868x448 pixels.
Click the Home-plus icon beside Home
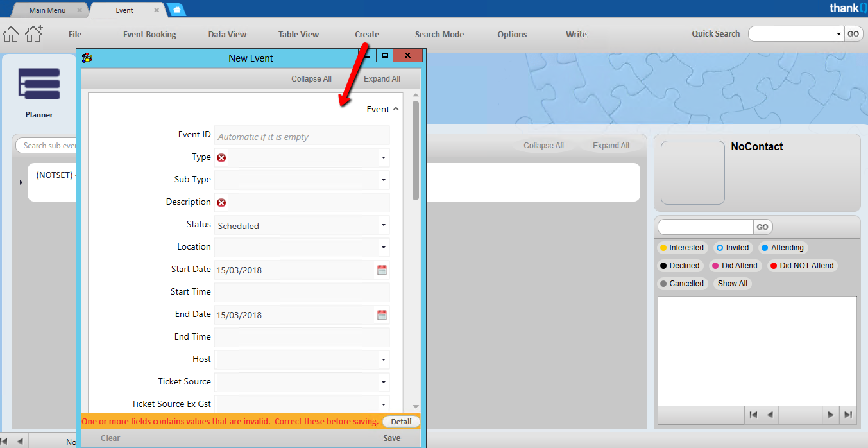34,34
